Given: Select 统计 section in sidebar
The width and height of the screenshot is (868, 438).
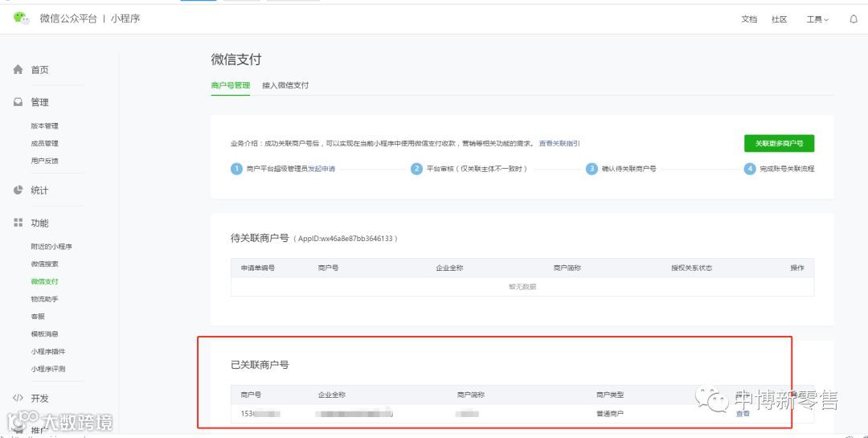Looking at the screenshot, I should (40, 190).
